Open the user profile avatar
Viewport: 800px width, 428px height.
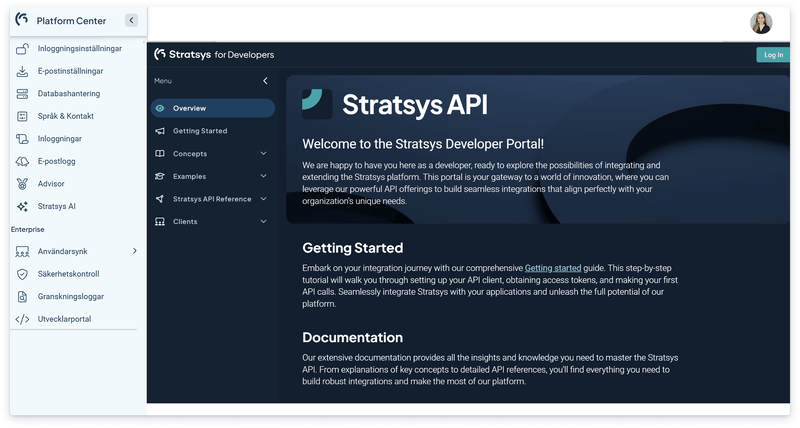pos(763,22)
